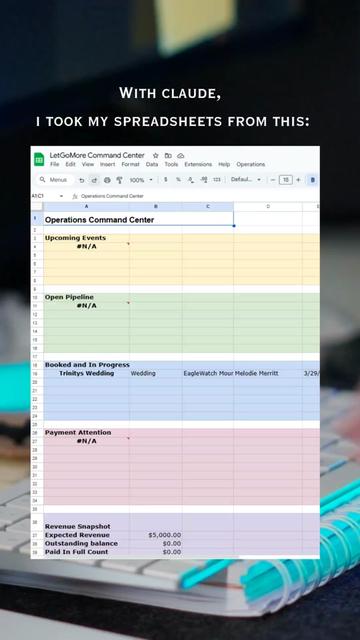
Task: Click the Print icon
Action: coord(107,180)
